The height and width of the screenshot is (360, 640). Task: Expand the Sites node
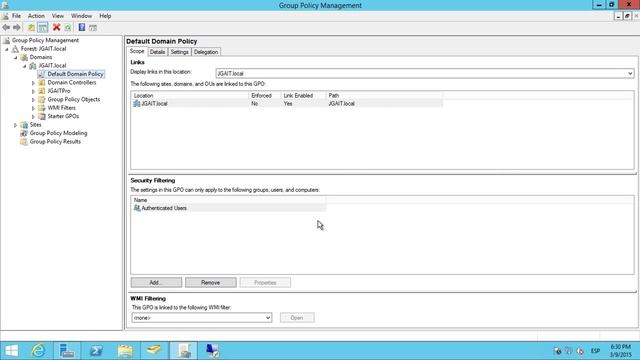pyautogui.click(x=16, y=125)
